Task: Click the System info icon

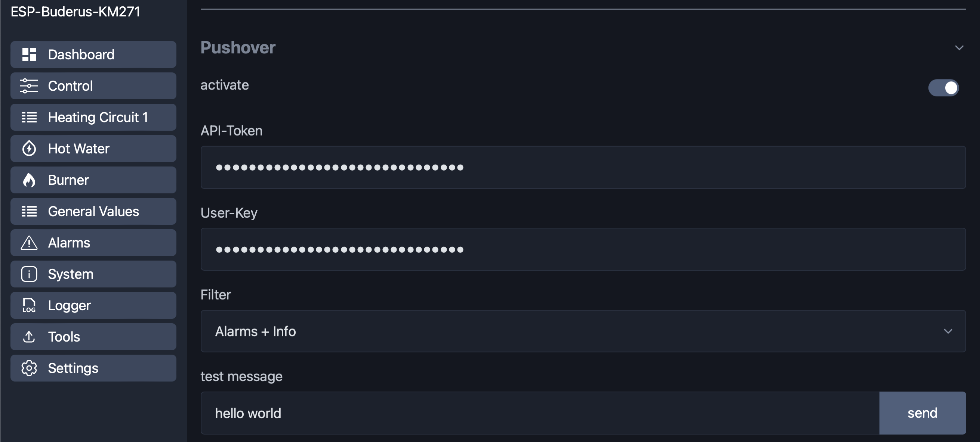Action: point(29,274)
